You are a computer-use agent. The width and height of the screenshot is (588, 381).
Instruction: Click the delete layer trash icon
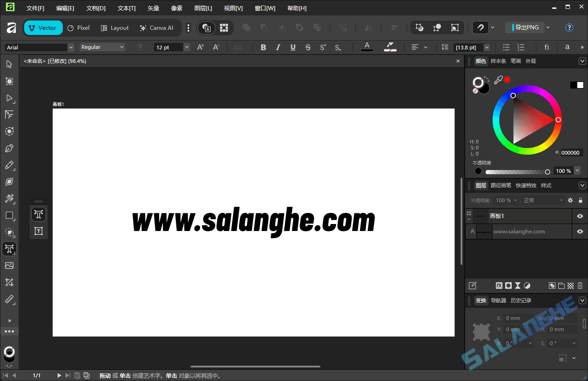pos(580,286)
